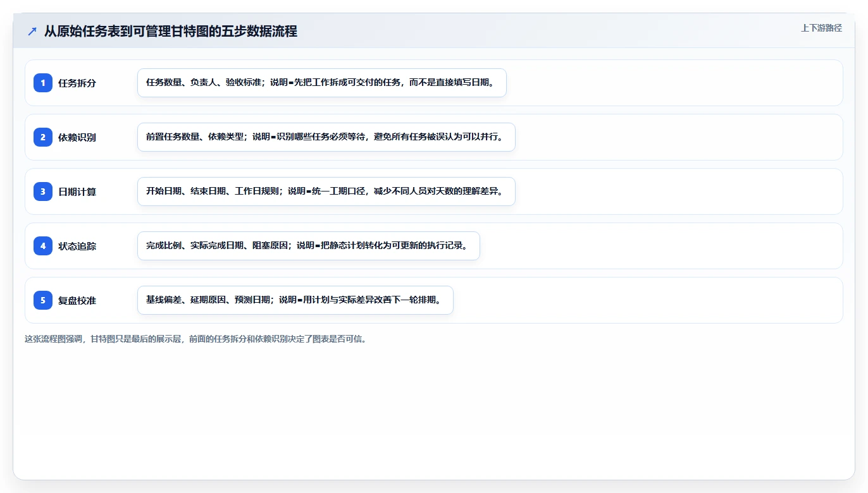Click the 日期计算 step label
The image size is (868, 493).
point(77,192)
